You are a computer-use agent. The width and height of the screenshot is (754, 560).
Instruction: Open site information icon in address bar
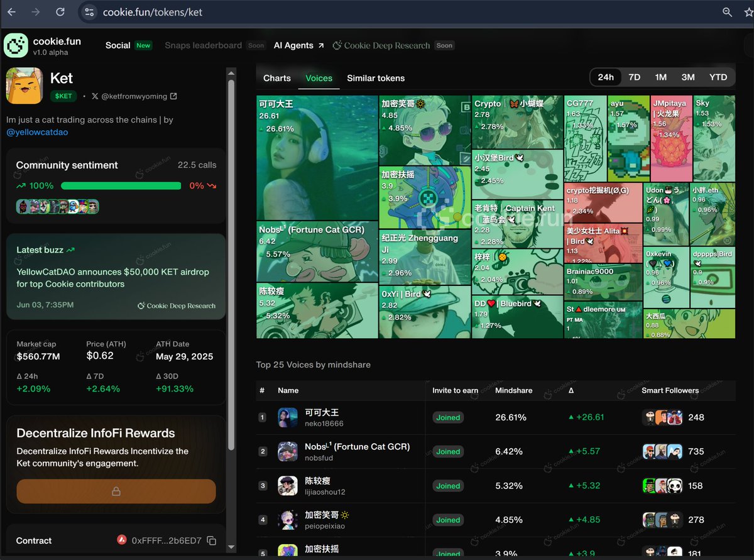[89, 12]
